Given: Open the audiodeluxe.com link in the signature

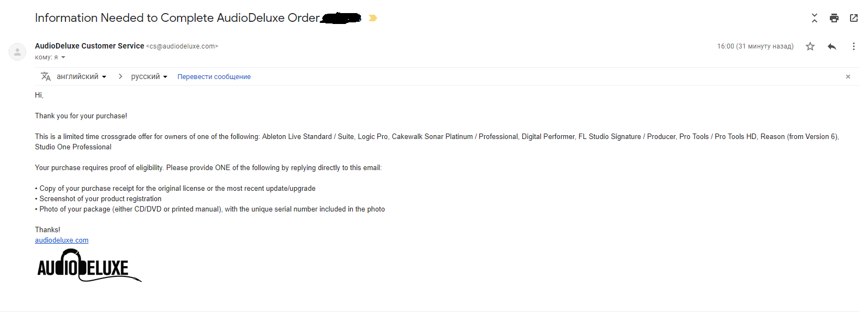Looking at the screenshot, I should [62, 240].
